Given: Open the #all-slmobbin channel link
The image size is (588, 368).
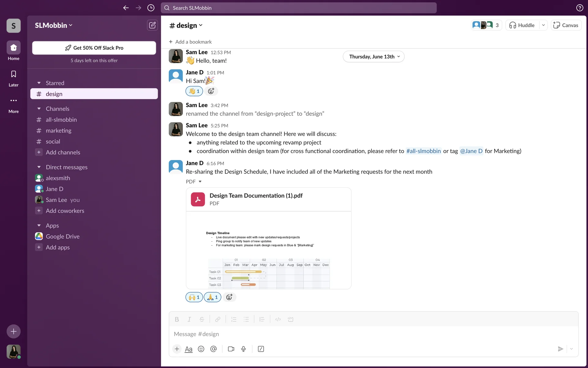Looking at the screenshot, I should click(x=423, y=151).
